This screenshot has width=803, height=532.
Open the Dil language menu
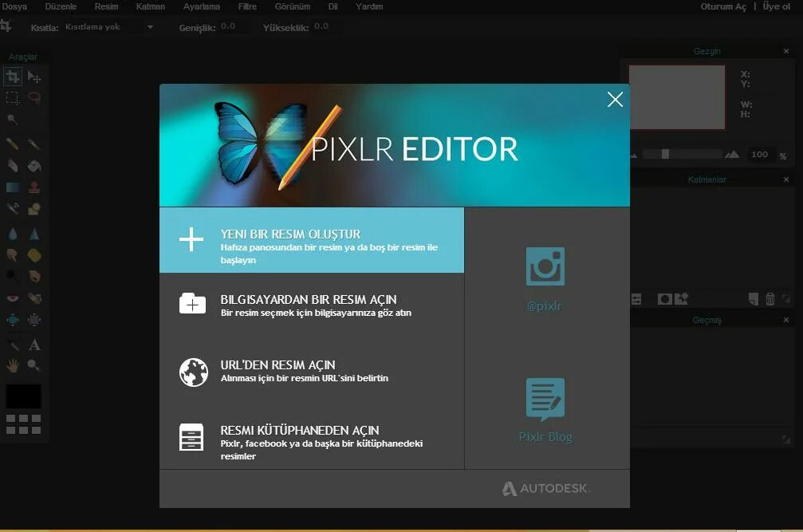tap(333, 6)
